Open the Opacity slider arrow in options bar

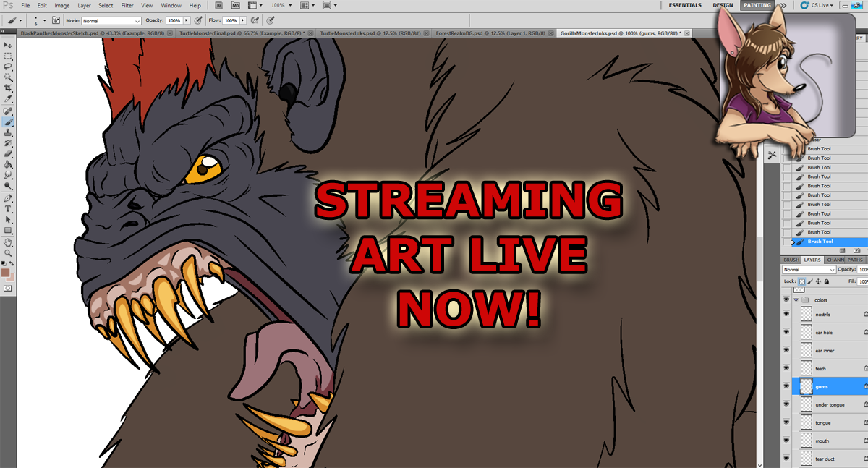click(187, 21)
